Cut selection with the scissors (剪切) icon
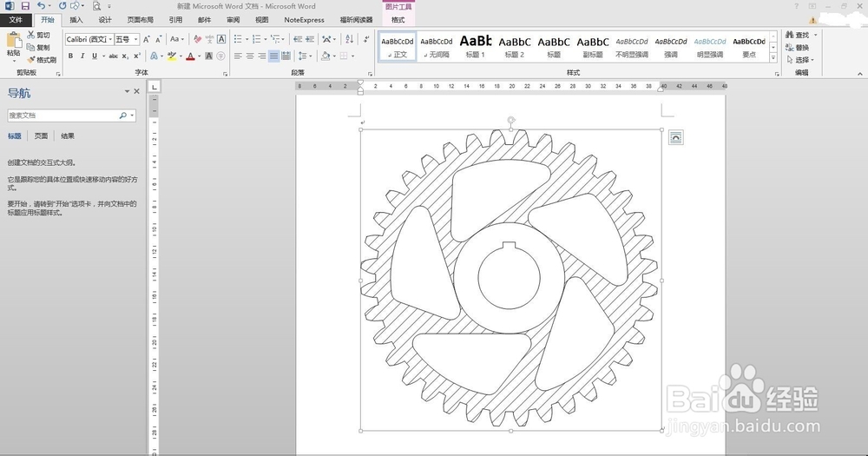Screen dimensions: 868x456 click(x=39, y=35)
